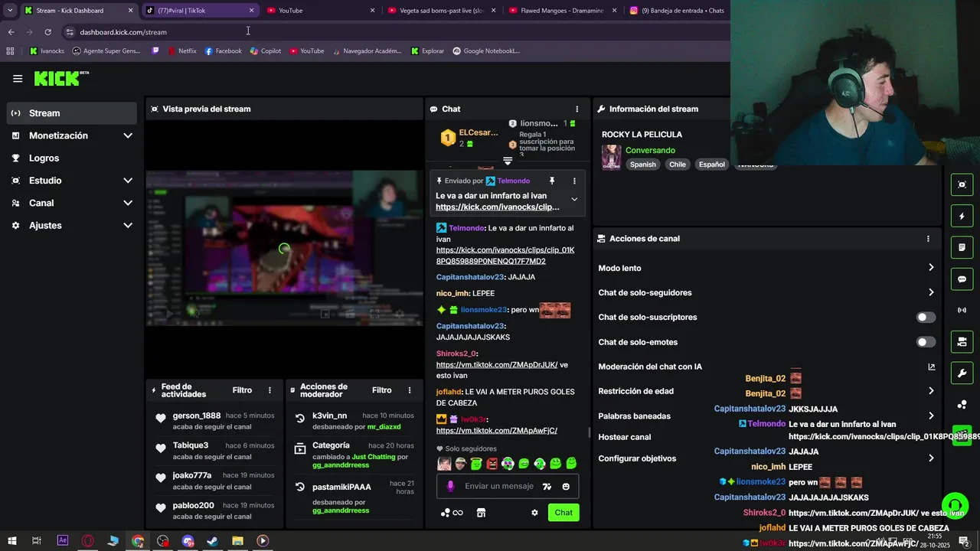Open lw0k3r's TikTok link in chat
The width and height of the screenshot is (980, 551).
pos(497,431)
